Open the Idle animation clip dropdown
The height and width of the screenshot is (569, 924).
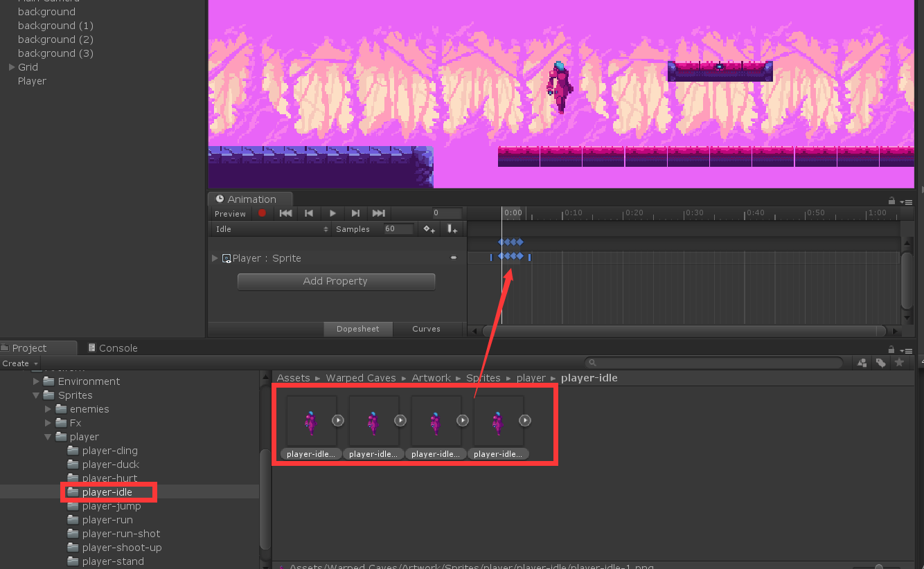[270, 228]
